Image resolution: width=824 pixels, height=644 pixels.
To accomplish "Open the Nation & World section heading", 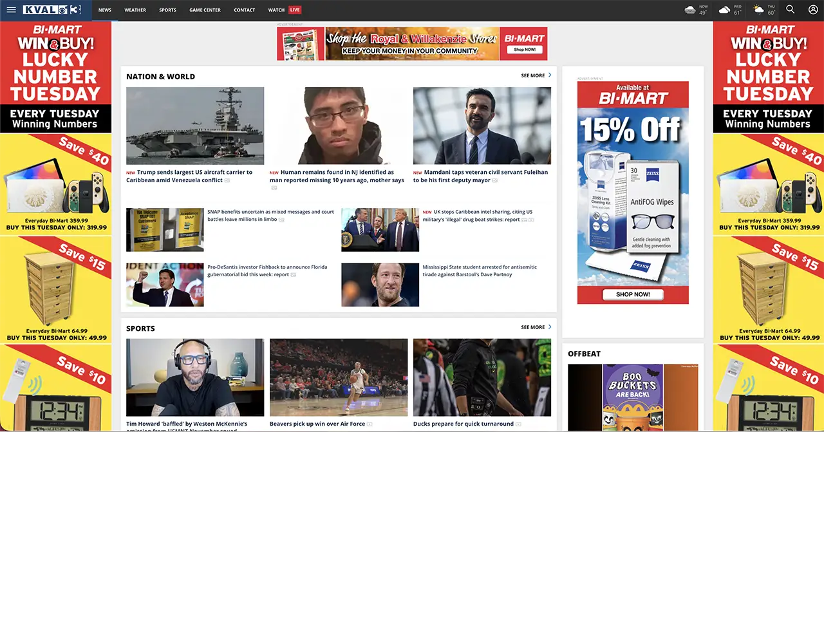I will tap(160, 77).
